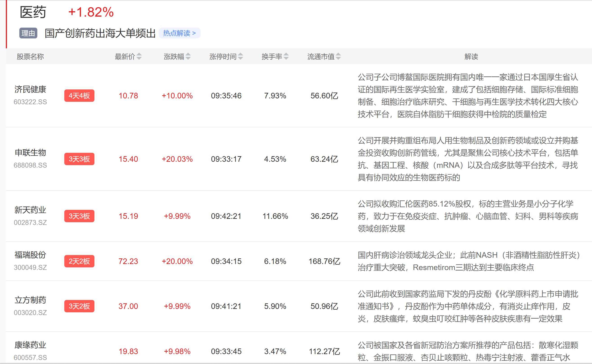Click limit-up time 09:34:15
The height and width of the screenshot is (364, 592).
226,261
